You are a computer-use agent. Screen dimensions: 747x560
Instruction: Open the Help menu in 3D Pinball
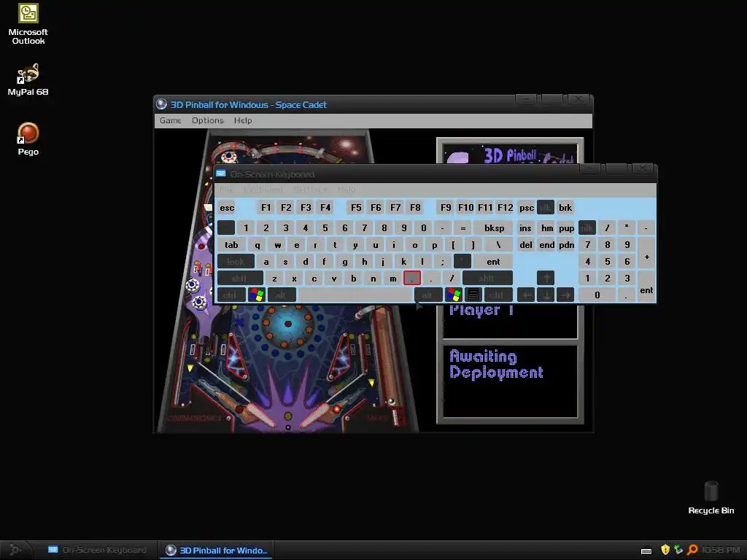click(x=243, y=120)
